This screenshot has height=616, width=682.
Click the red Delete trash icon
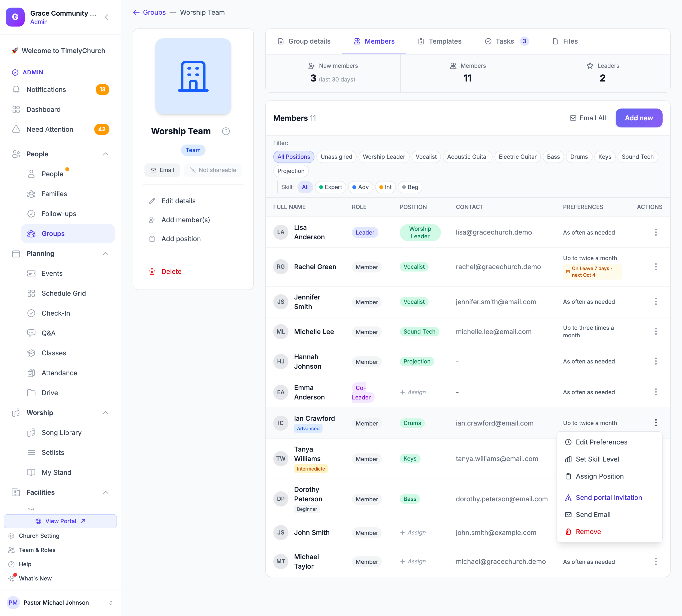coord(152,272)
